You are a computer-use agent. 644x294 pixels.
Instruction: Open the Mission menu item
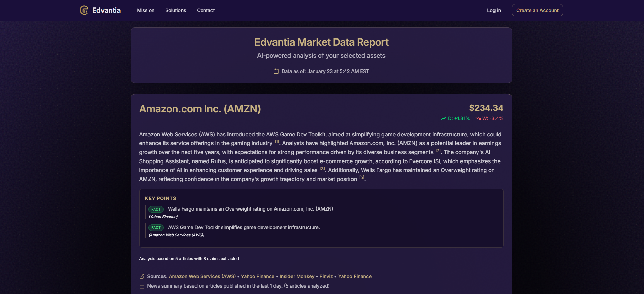(145, 10)
